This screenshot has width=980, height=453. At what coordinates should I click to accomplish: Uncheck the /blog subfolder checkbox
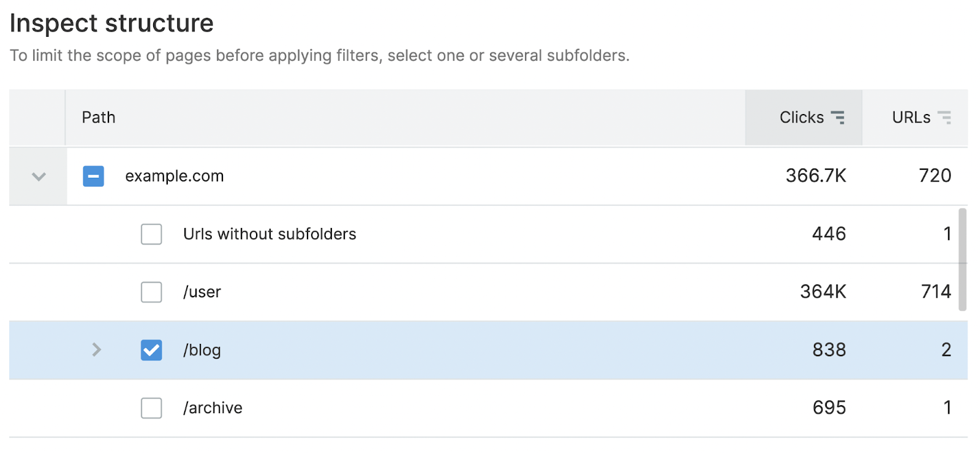151,350
